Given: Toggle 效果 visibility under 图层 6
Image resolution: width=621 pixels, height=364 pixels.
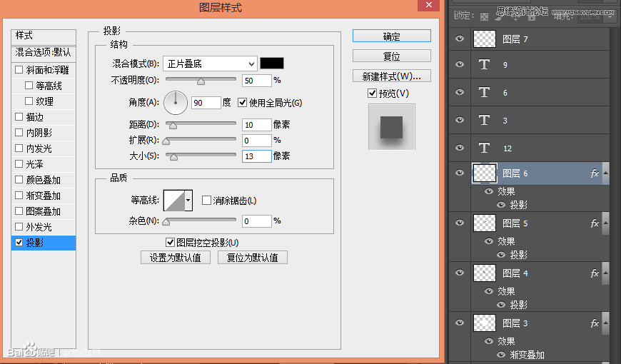Looking at the screenshot, I should [489, 191].
